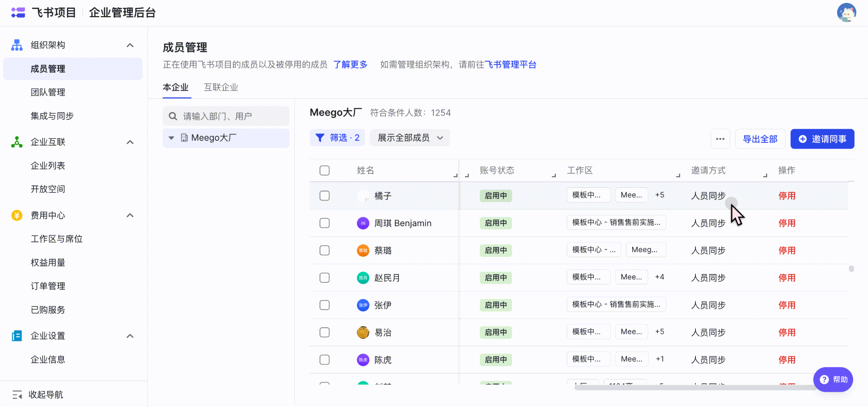Open the 飞书管理平台 link
Image resolution: width=868 pixels, height=407 pixels.
pos(510,65)
